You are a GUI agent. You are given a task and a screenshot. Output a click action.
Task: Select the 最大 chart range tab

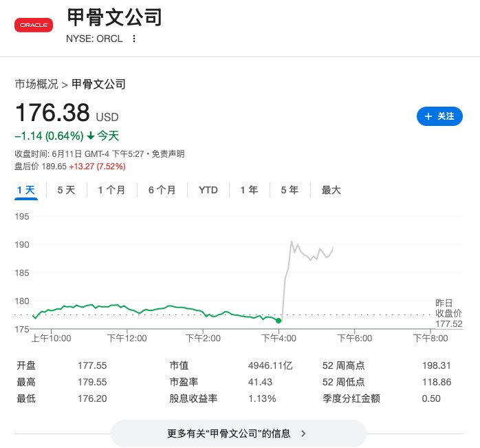[x=331, y=190]
